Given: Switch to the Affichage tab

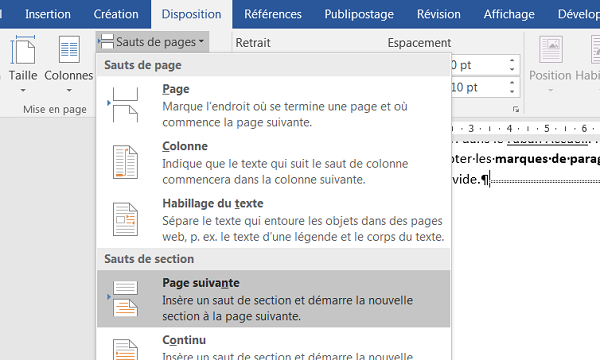Looking at the screenshot, I should pos(509,14).
